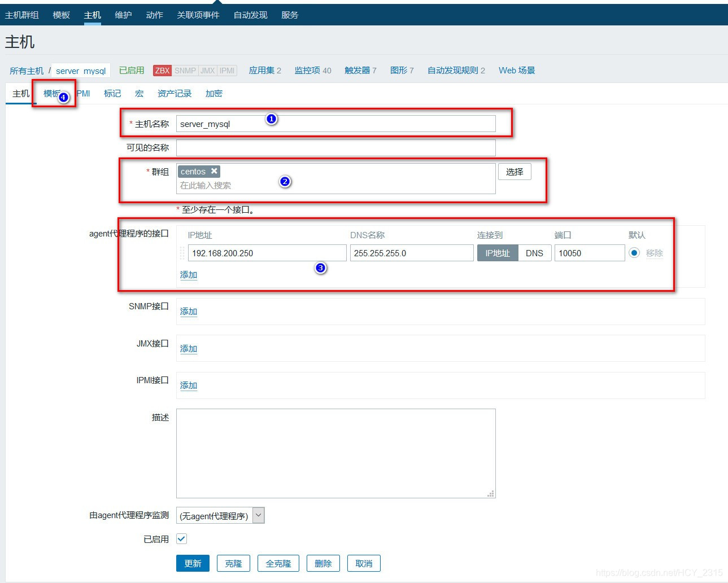728x583 pixels.
Task: Click the ZBX availability badge
Action: (163, 71)
